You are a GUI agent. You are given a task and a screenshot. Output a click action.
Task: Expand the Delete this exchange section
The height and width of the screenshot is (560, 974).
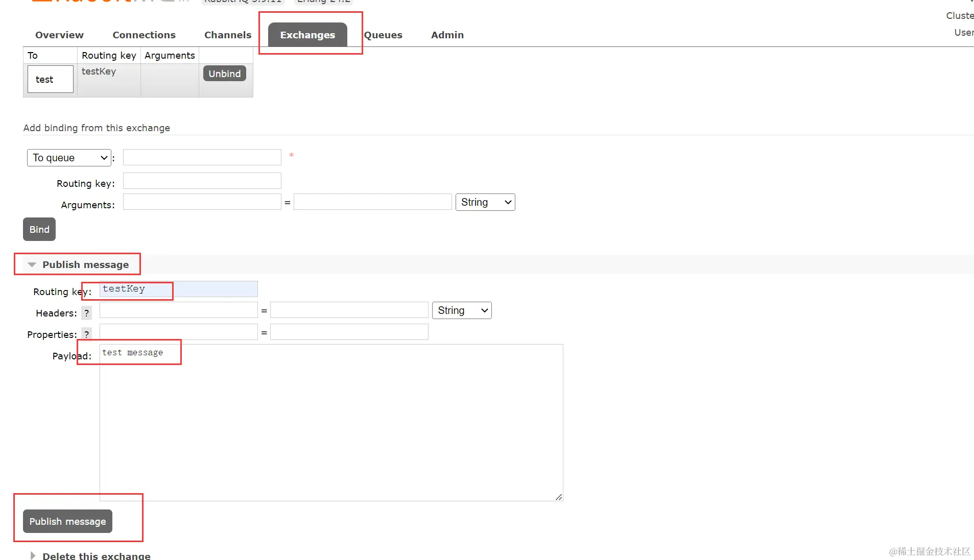pyautogui.click(x=90, y=555)
